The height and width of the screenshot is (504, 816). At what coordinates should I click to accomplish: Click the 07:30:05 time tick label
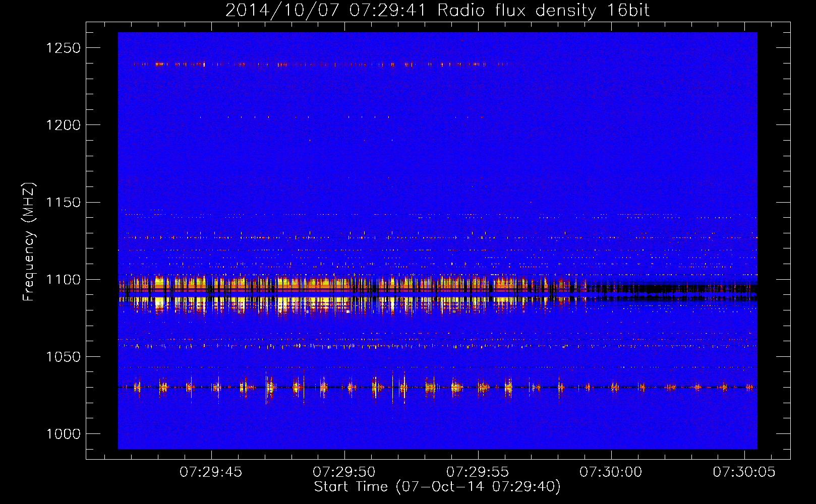click(x=744, y=472)
